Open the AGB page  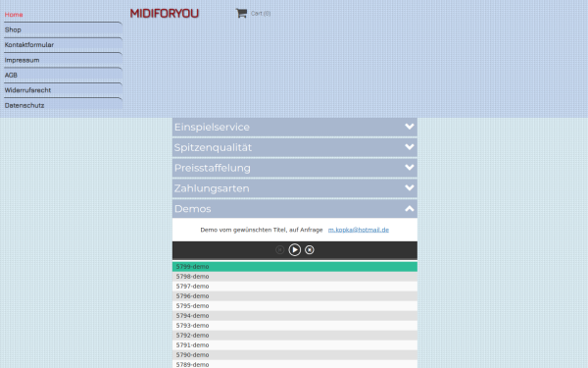point(11,76)
